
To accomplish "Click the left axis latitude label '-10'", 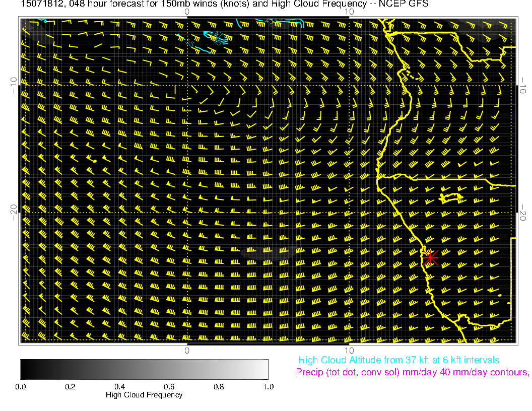I will [14, 85].
